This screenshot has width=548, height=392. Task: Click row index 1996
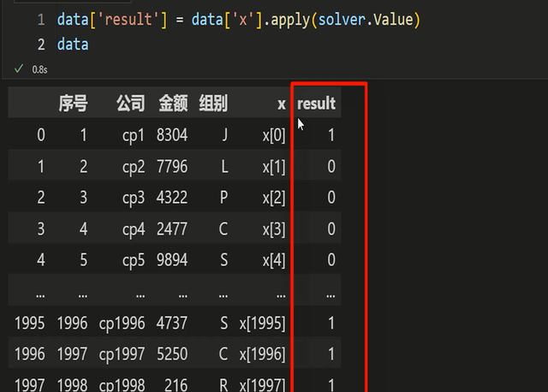tap(30, 354)
